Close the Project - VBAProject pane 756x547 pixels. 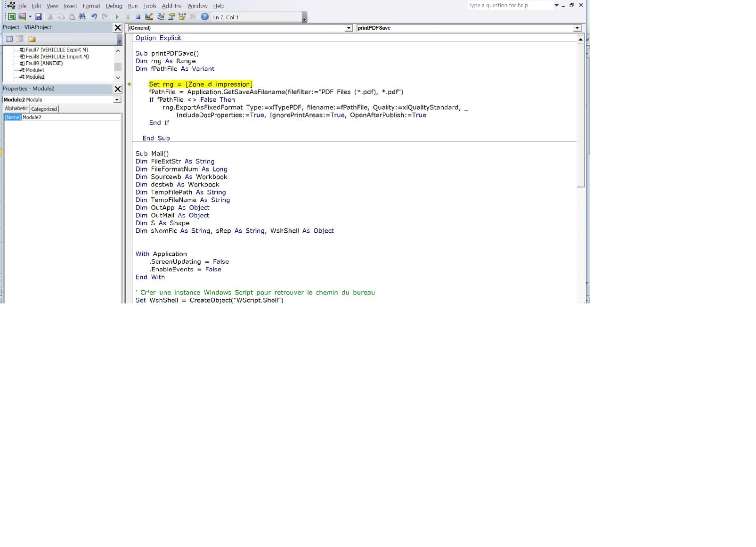click(x=118, y=28)
